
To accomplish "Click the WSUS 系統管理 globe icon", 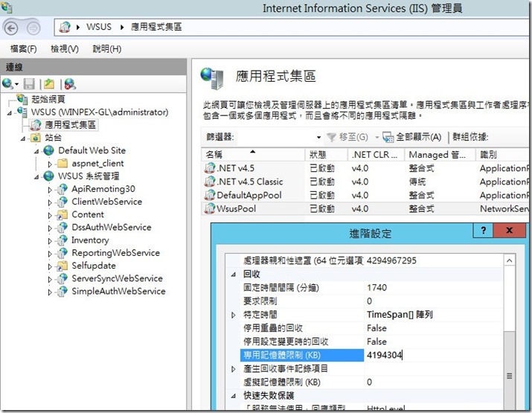I will pyautogui.click(x=49, y=176).
